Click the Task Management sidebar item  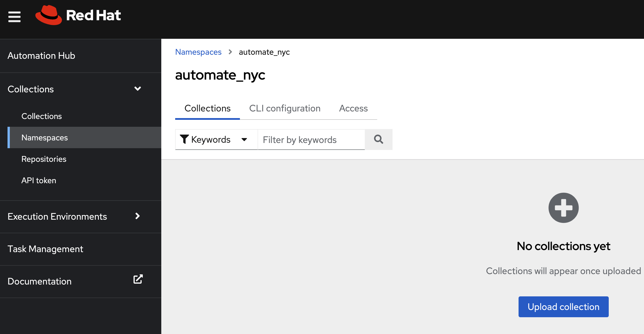click(x=45, y=249)
